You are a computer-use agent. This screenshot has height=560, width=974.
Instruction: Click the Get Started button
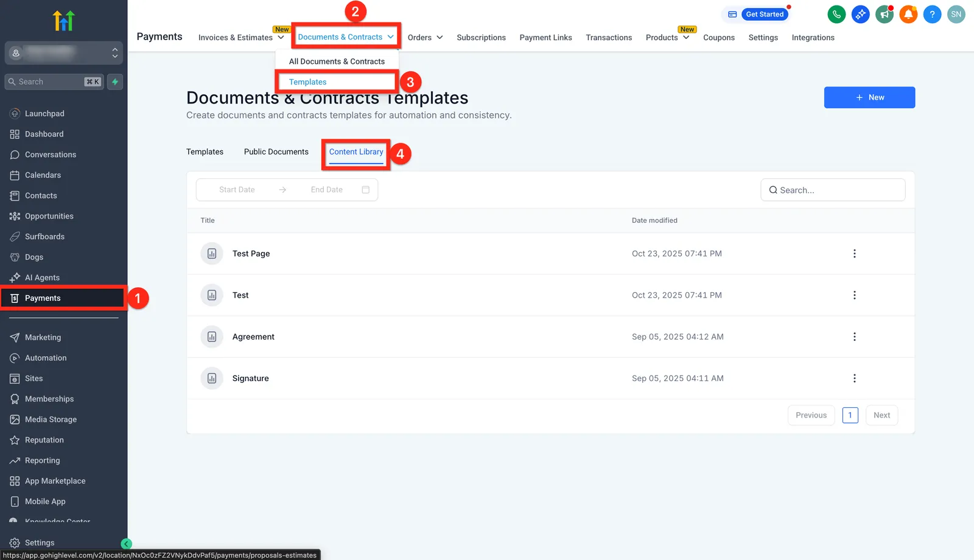coord(765,14)
